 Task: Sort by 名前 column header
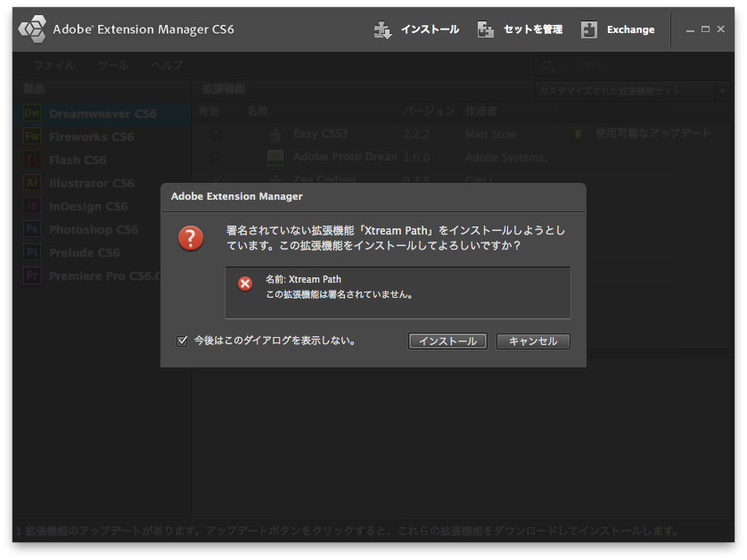258,111
